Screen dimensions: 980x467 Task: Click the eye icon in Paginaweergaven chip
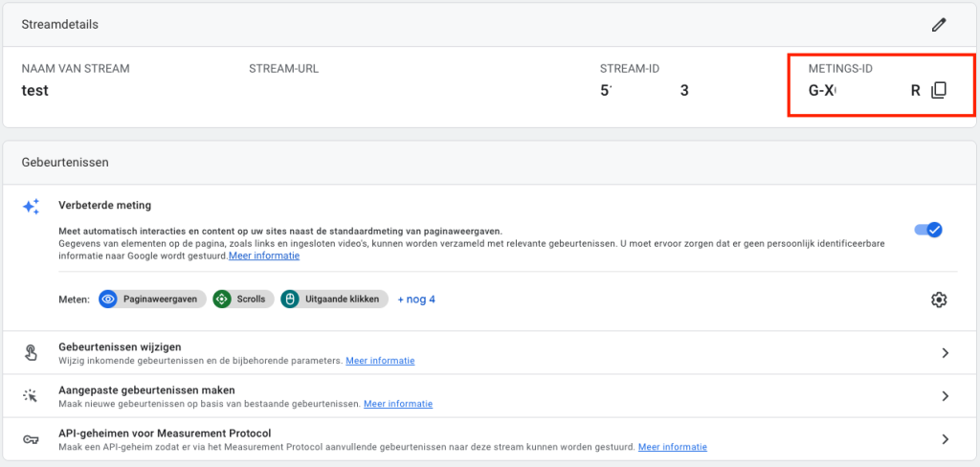click(108, 300)
